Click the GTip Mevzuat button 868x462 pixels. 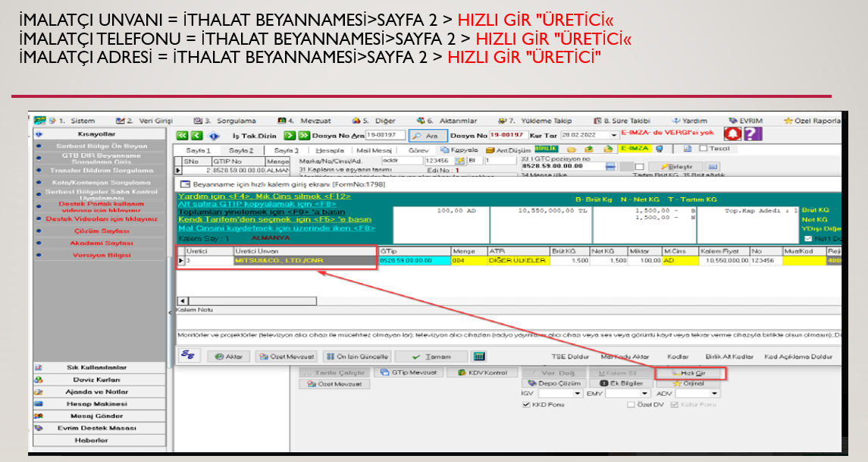pos(409,372)
